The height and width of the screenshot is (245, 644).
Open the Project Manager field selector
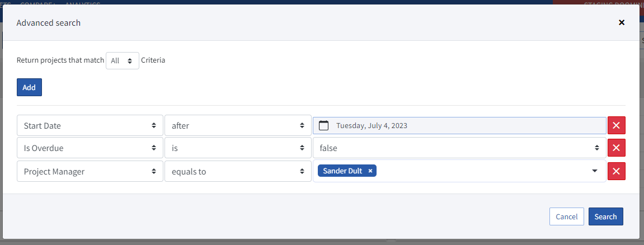pos(90,172)
